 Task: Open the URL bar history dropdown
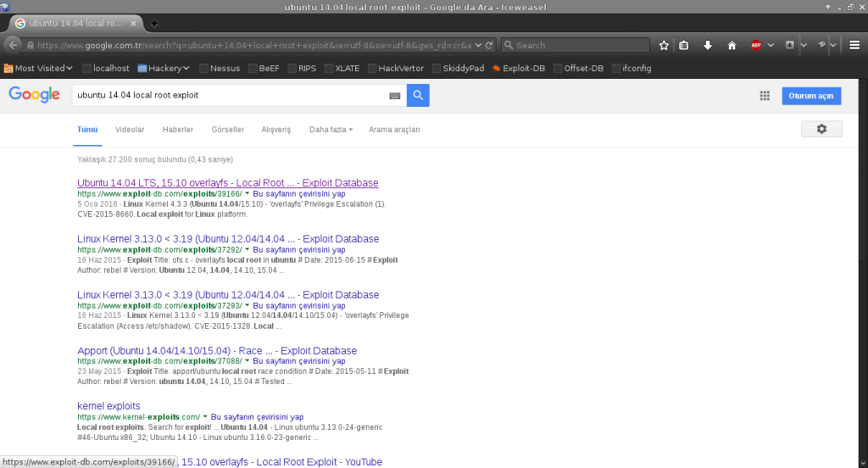pos(479,45)
